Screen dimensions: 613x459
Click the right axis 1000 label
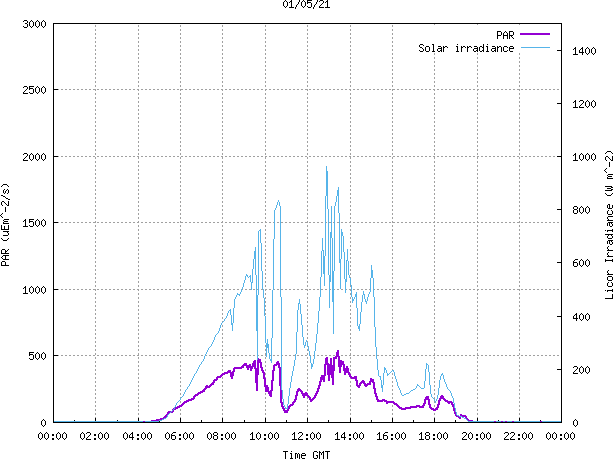pyautogui.click(x=584, y=157)
